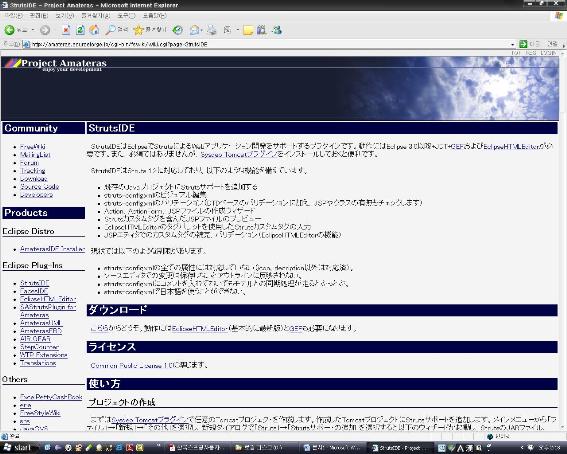This screenshot has width=567, height=454.
Task: Click the Mail envelope toolbar icon
Action: click(195, 30)
